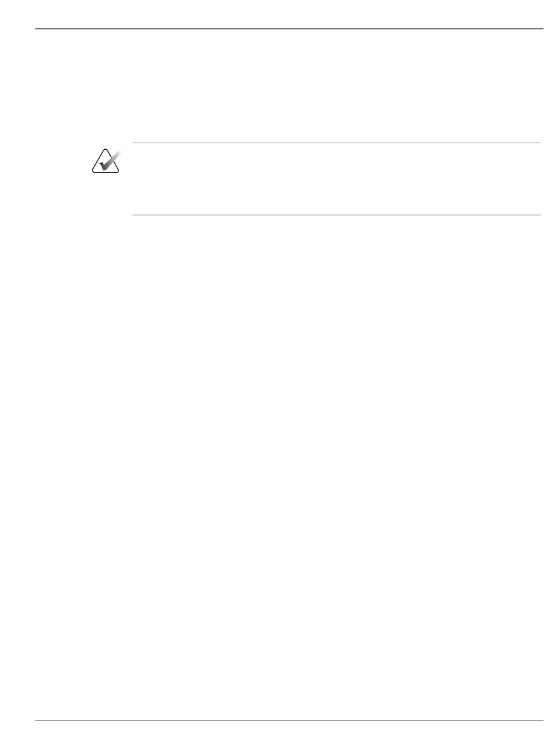Click the right end of the footer rule
The image size is (560, 747).
coord(541,720)
